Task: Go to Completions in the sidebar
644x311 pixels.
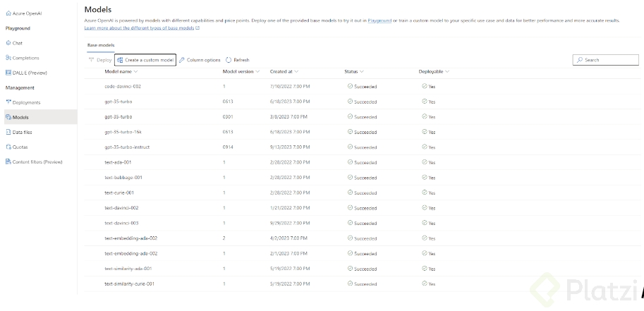Action: click(26, 58)
